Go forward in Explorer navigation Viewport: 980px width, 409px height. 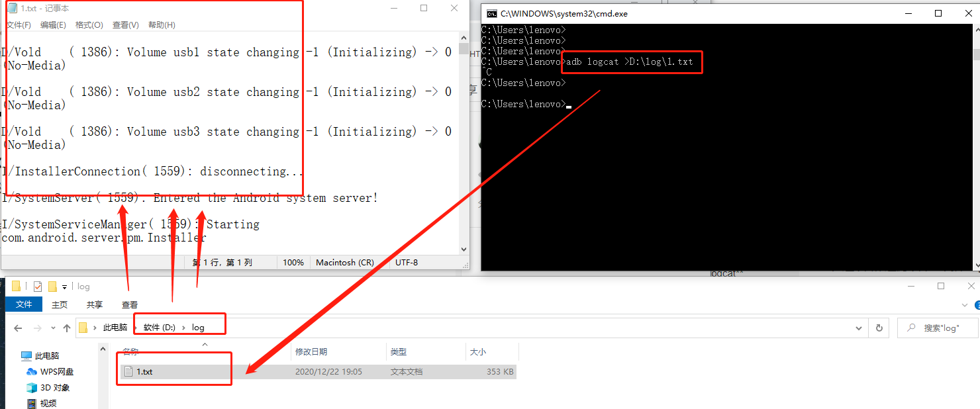pos(38,328)
